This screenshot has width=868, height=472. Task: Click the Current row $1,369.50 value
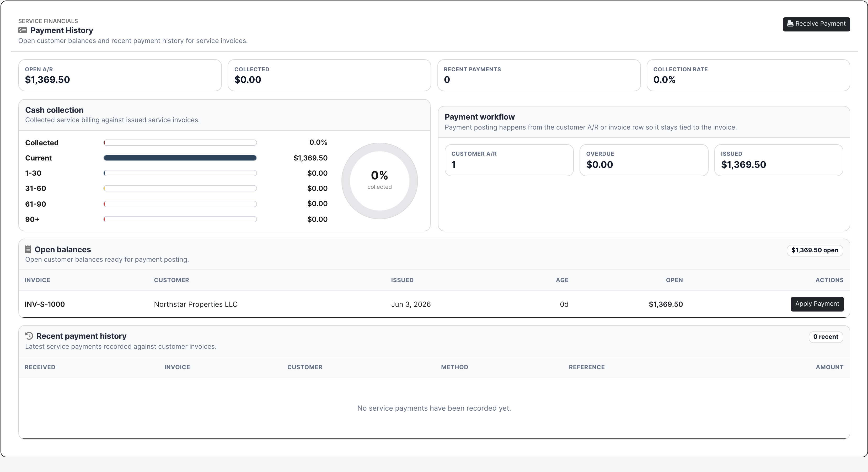click(x=310, y=158)
